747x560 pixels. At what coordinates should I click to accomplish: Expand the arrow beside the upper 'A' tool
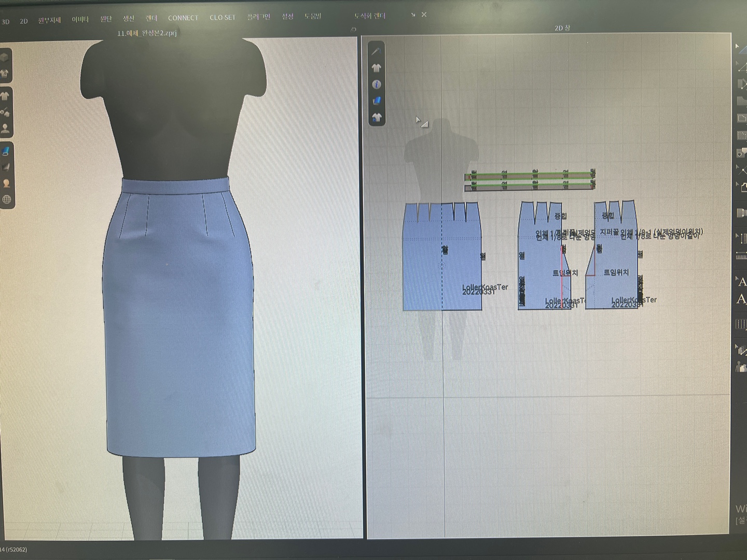737,278
